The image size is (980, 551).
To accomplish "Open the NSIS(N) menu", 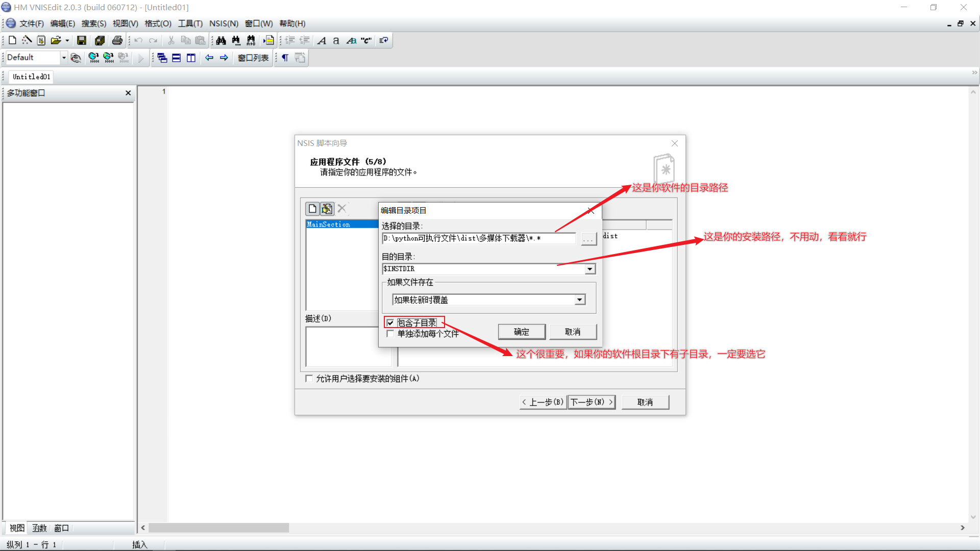I will click(224, 23).
